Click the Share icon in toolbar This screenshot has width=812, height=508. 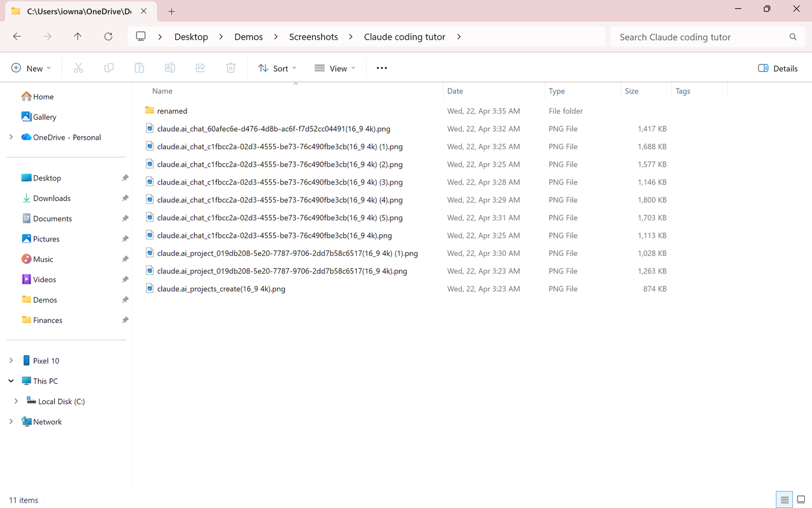point(200,68)
